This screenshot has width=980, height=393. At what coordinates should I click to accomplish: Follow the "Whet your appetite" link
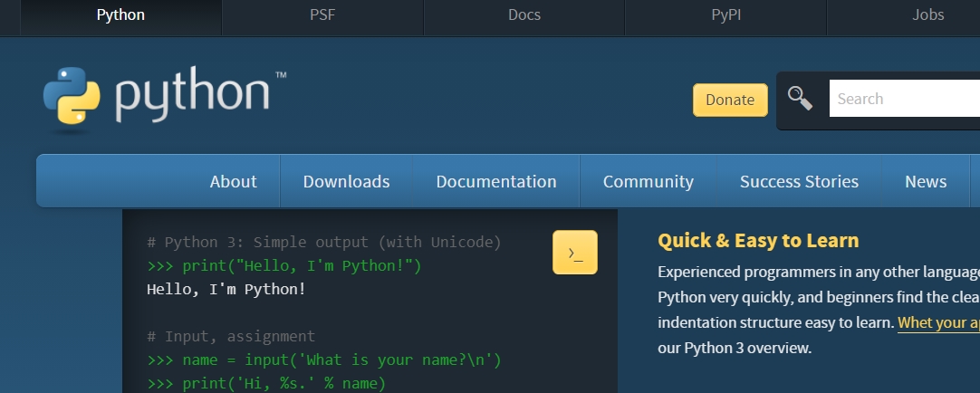coord(938,322)
